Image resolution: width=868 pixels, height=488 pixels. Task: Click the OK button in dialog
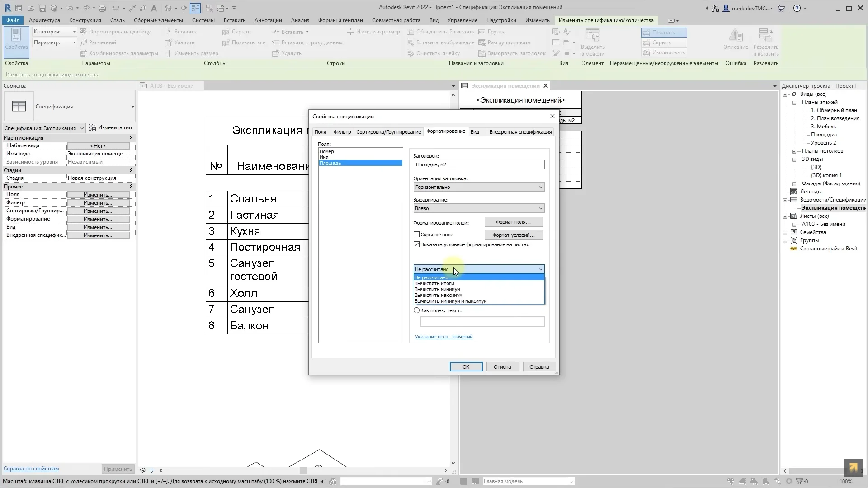(466, 367)
